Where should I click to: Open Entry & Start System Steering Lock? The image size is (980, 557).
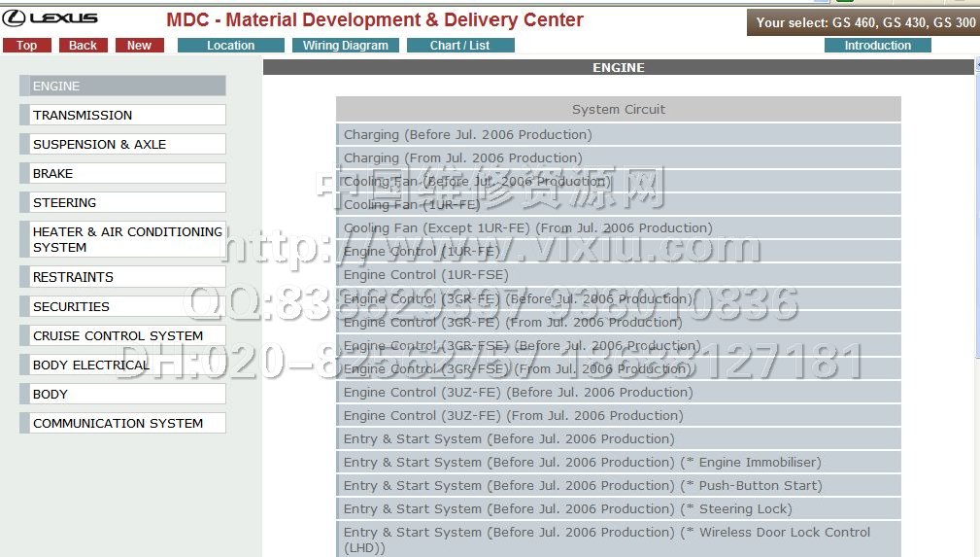[567, 508]
